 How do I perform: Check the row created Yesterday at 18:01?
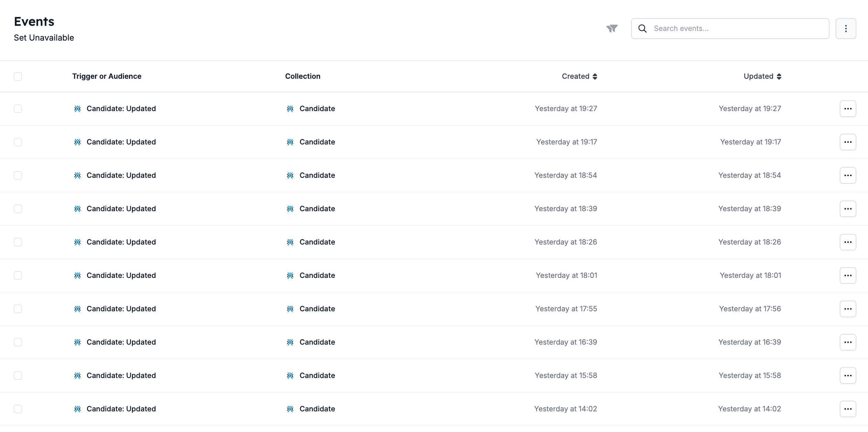tap(18, 276)
